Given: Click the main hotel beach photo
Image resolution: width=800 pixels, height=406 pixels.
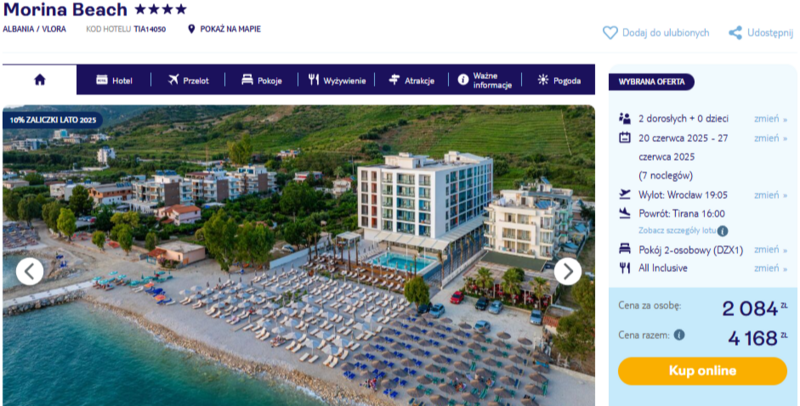Looking at the screenshot, I should pyautogui.click(x=298, y=255).
